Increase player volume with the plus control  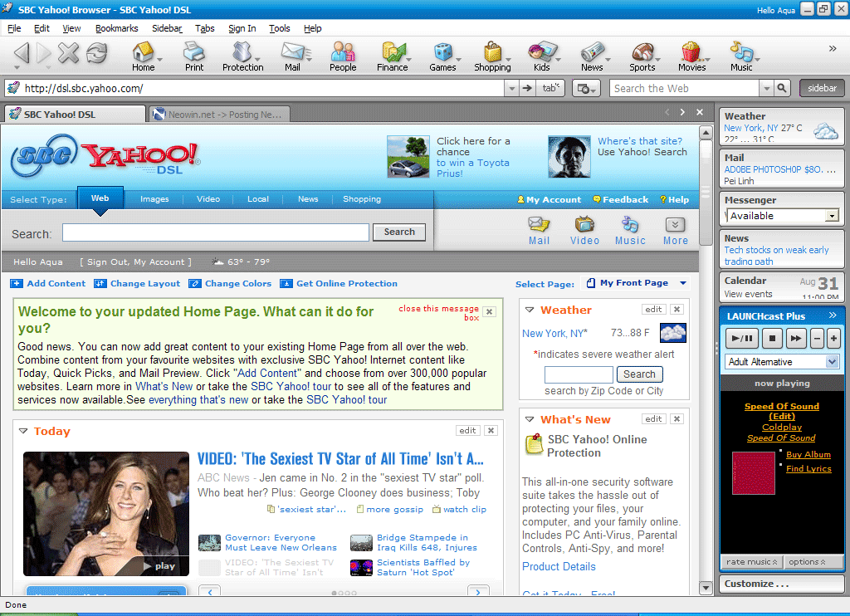834,338
